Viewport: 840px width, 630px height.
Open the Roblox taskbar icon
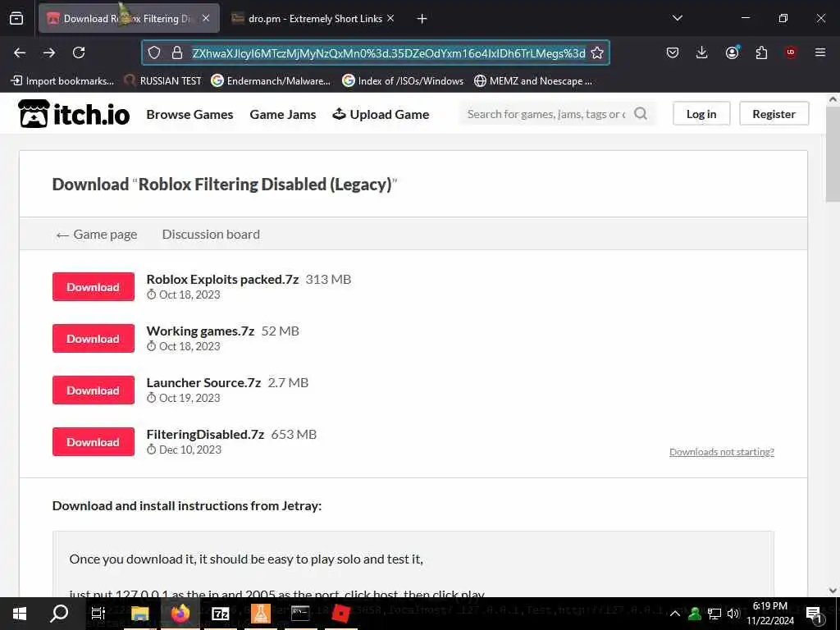[340, 614]
